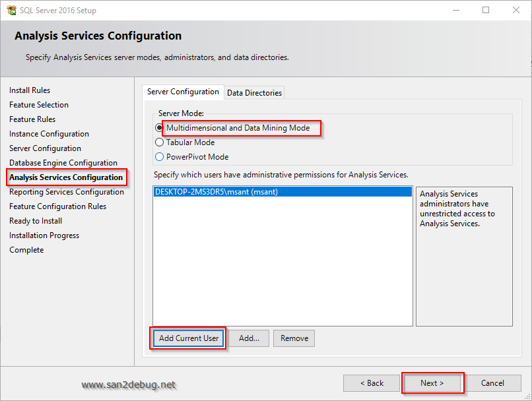Viewport: 532px width, 401px height.
Task: Minimize the SQL Server 2016 Setup window
Action: point(456,10)
